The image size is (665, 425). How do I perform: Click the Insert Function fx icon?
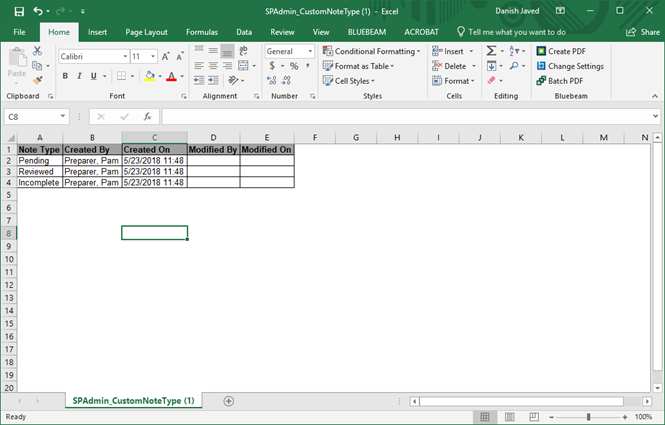pos(147,116)
